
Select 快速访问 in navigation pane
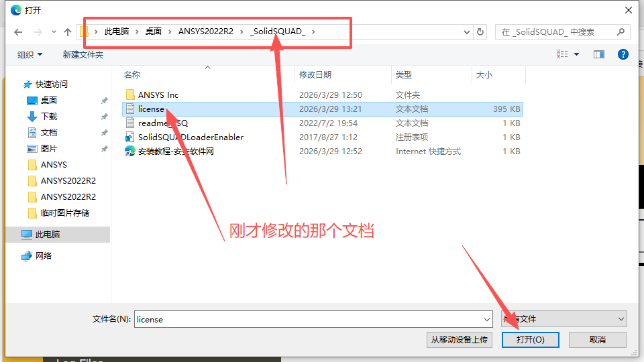point(52,84)
